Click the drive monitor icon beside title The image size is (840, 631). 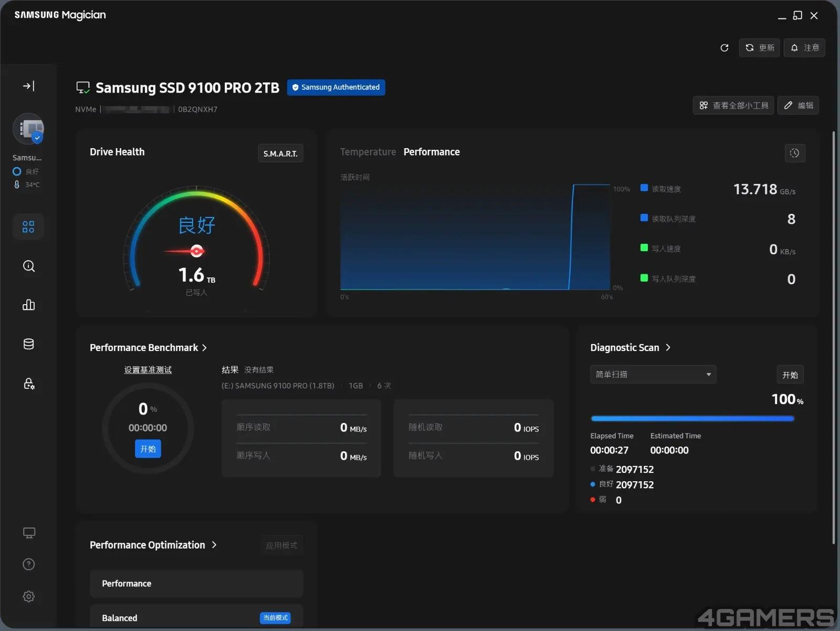83,87
